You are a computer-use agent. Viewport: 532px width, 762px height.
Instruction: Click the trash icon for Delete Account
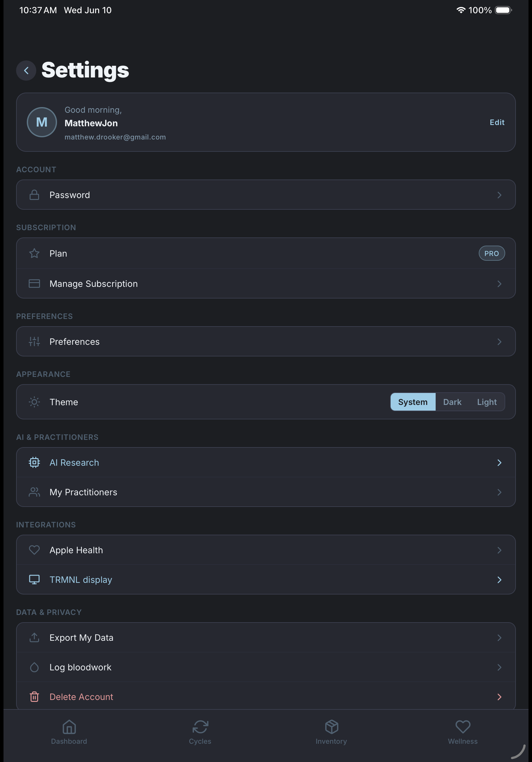(x=34, y=697)
